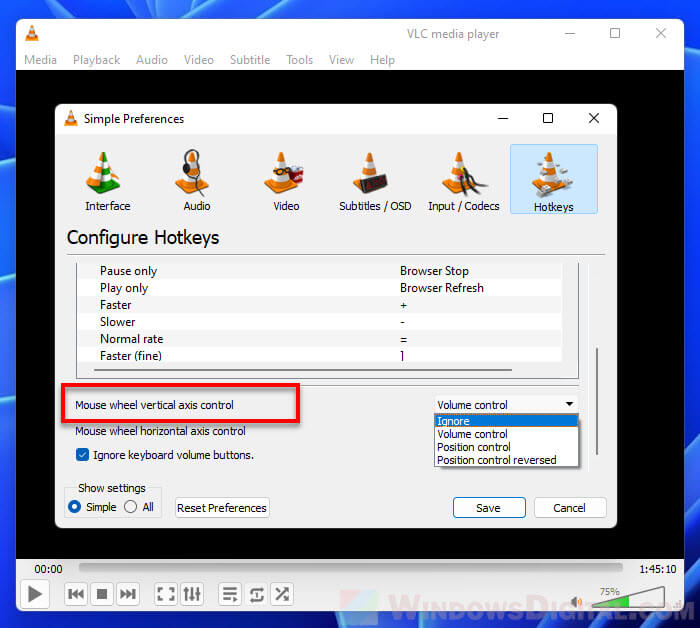The width and height of the screenshot is (700, 628).
Task: Open the Audio menu in menu bar
Action: pyautogui.click(x=152, y=60)
